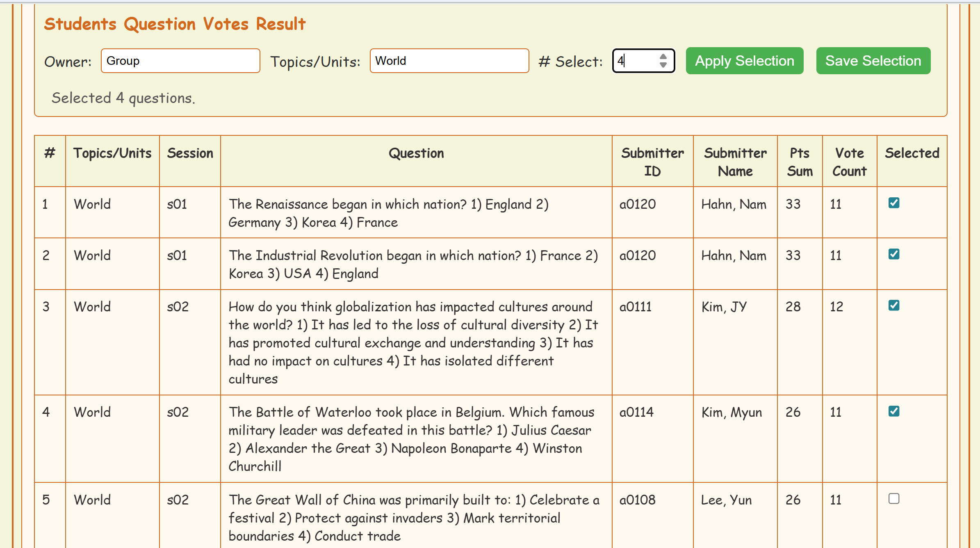Uncheck Selected box for globalization question

894,306
